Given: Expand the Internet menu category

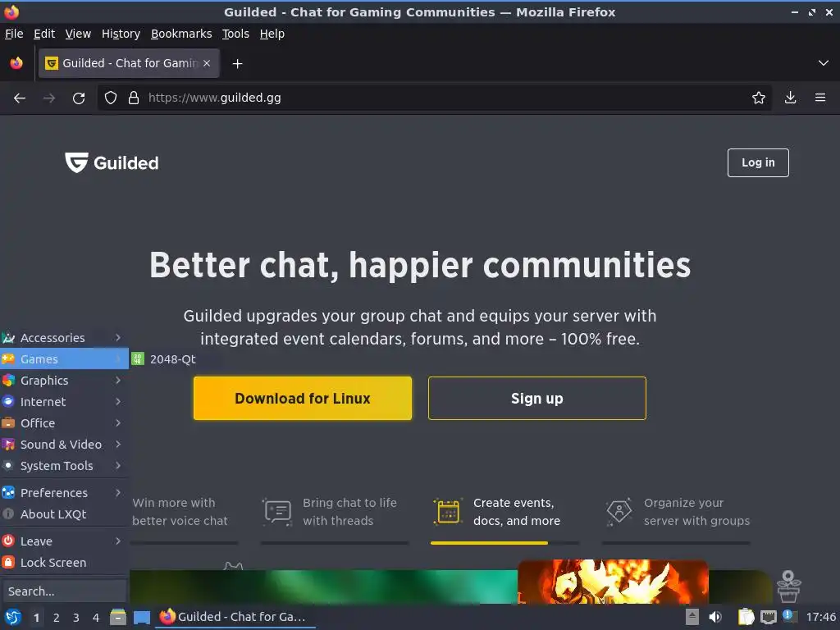Looking at the screenshot, I should point(64,402).
